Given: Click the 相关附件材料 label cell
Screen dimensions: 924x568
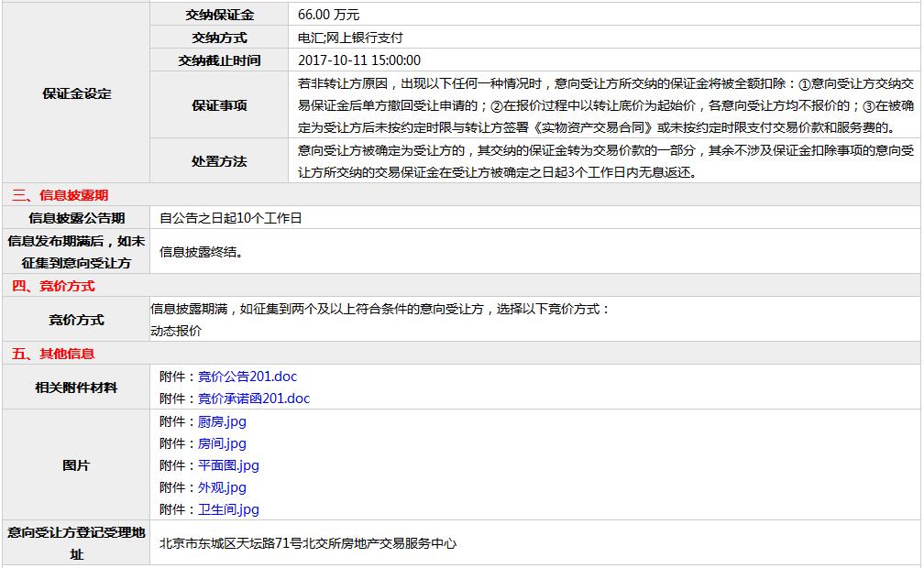Looking at the screenshot, I should (x=76, y=388).
